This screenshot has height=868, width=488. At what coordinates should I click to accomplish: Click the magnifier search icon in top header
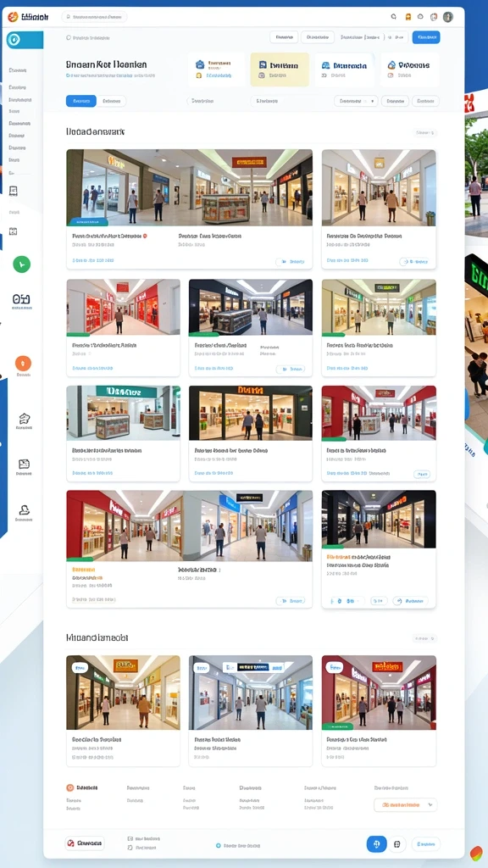[393, 17]
